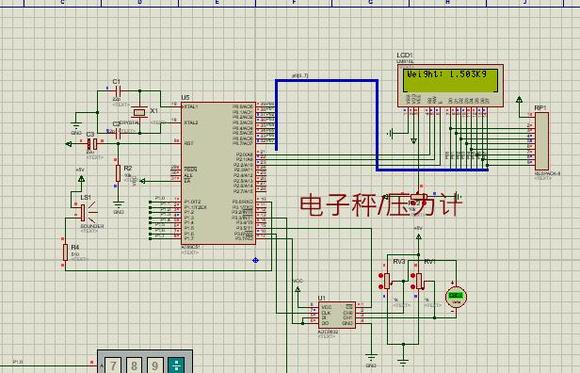The image size is (580, 373).
Task: Click the keypad 8 key
Action: coord(134,365)
